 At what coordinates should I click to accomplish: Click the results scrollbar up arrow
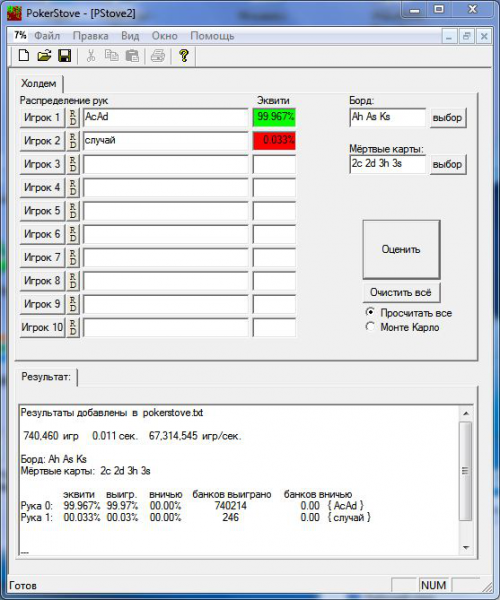click(x=466, y=413)
